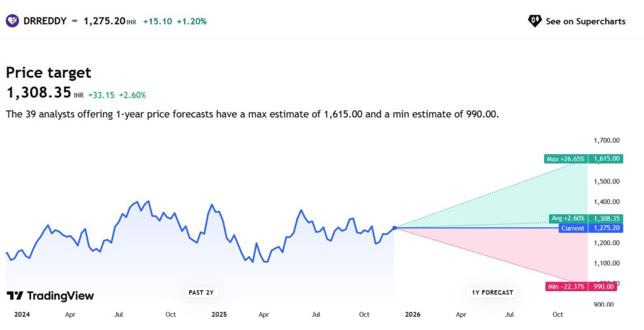Click the DRREDDY company logo icon

[x=13, y=21]
